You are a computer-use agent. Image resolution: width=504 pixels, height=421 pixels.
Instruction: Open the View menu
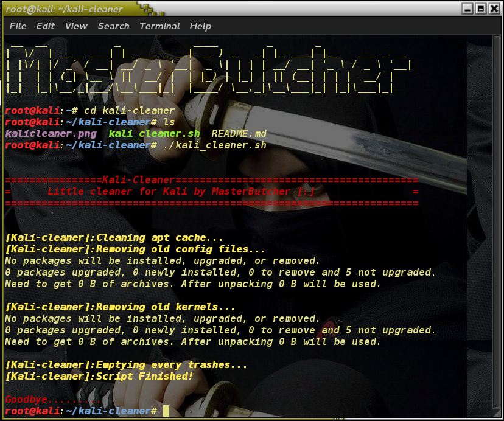point(76,26)
